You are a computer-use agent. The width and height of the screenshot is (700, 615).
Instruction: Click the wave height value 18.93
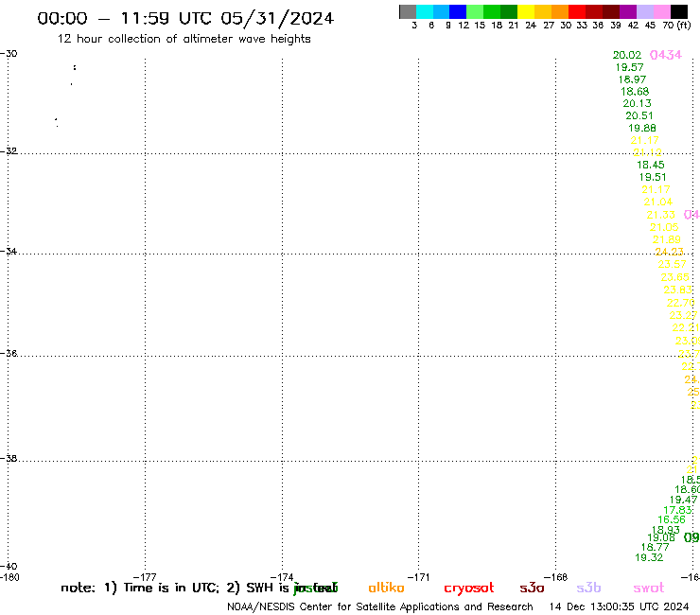(666, 530)
